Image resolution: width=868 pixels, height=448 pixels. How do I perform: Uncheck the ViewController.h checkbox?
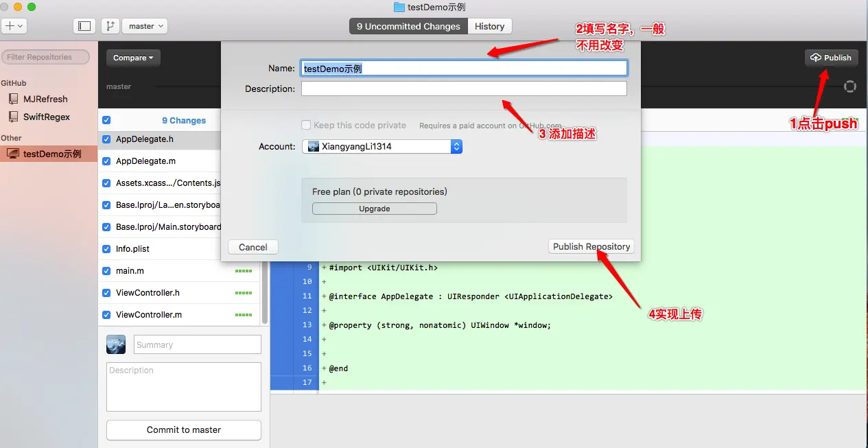pos(106,293)
